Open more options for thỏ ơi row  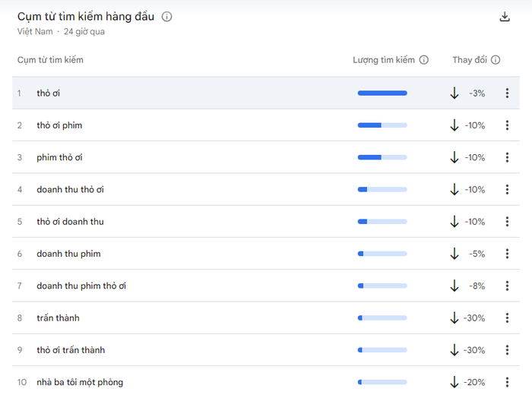pyautogui.click(x=507, y=93)
